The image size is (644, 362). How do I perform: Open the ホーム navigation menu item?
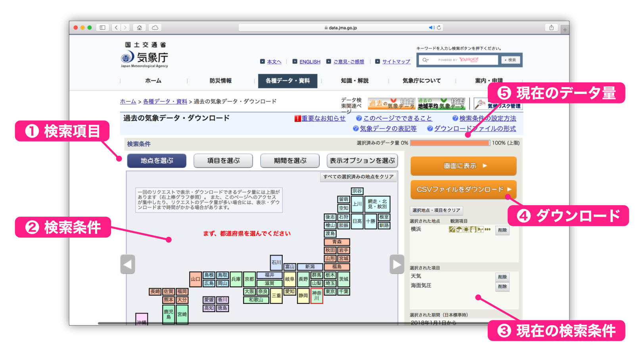(x=153, y=81)
